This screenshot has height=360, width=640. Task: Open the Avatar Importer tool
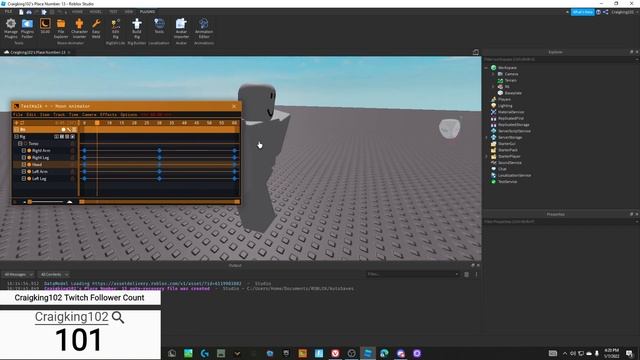click(181, 28)
